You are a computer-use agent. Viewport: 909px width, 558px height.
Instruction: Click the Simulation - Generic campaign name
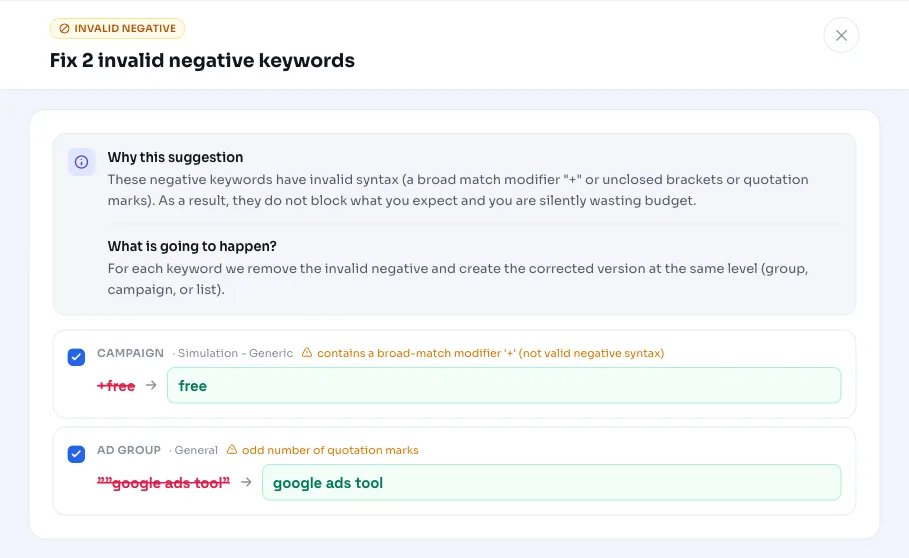235,353
